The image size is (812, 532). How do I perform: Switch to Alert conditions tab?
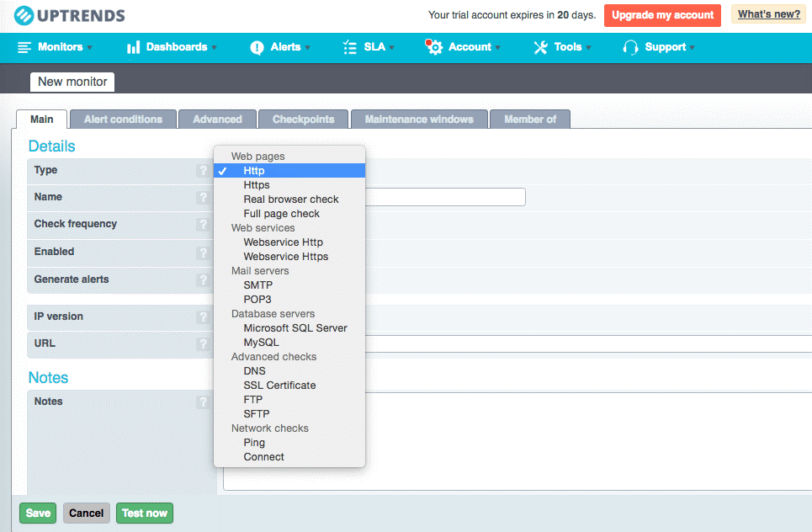pos(123,120)
